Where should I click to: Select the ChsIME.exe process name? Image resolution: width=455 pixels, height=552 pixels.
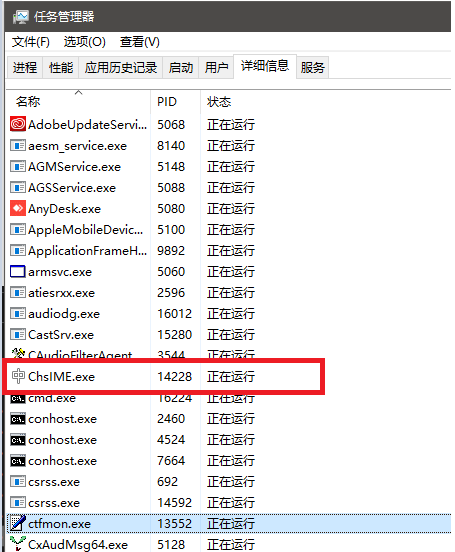tap(61, 377)
